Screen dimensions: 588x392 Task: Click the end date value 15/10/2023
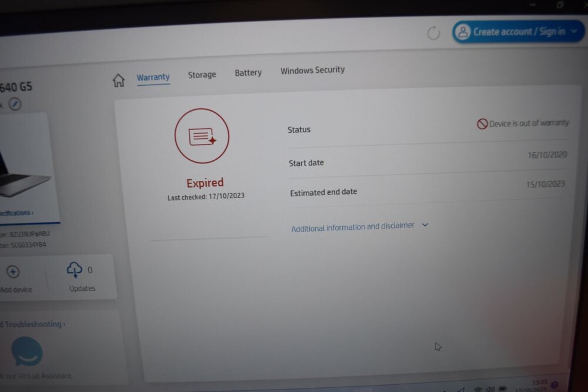(545, 185)
